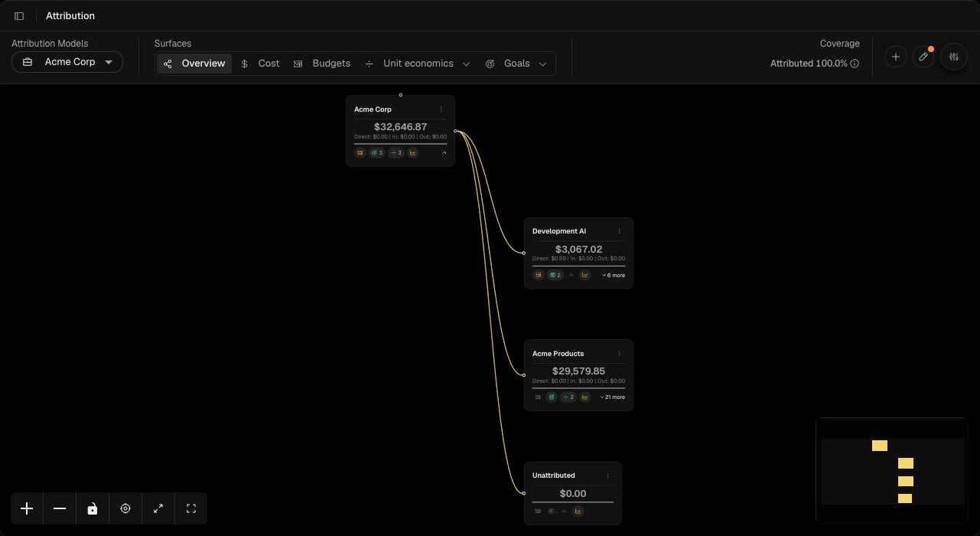Click the Unattributed node divide icon

coord(564,511)
